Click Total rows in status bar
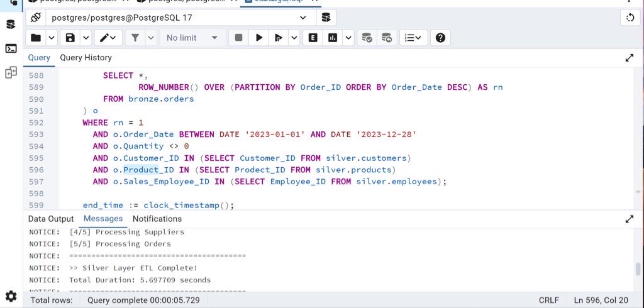Screen dimensions: 644x308 52,300
